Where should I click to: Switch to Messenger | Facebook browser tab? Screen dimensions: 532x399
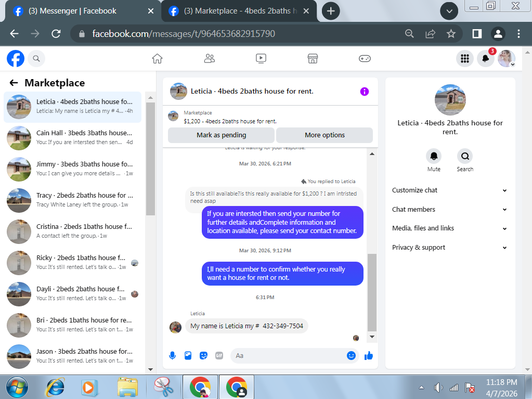click(x=82, y=11)
